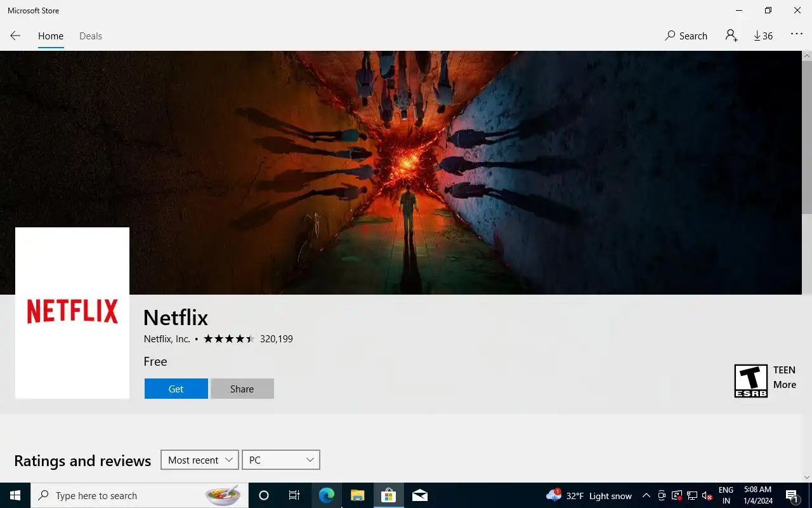Screen dimensions: 812x508
Task: Click the taskbar search box
Action: pos(140,495)
